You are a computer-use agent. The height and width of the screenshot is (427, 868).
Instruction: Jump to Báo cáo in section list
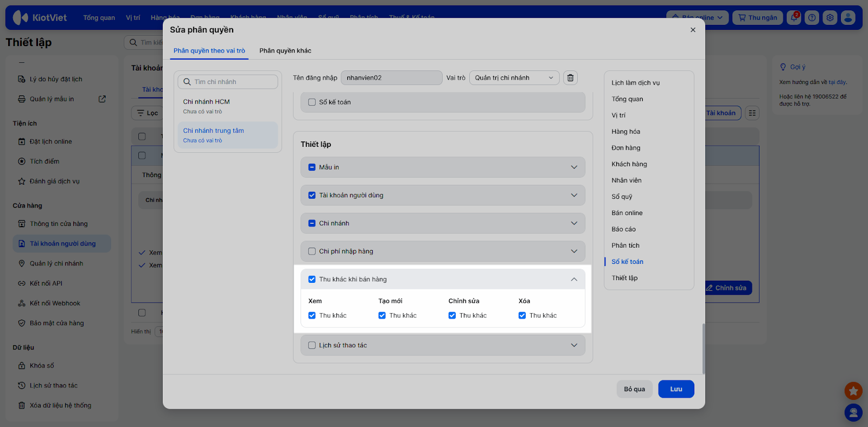click(623, 229)
